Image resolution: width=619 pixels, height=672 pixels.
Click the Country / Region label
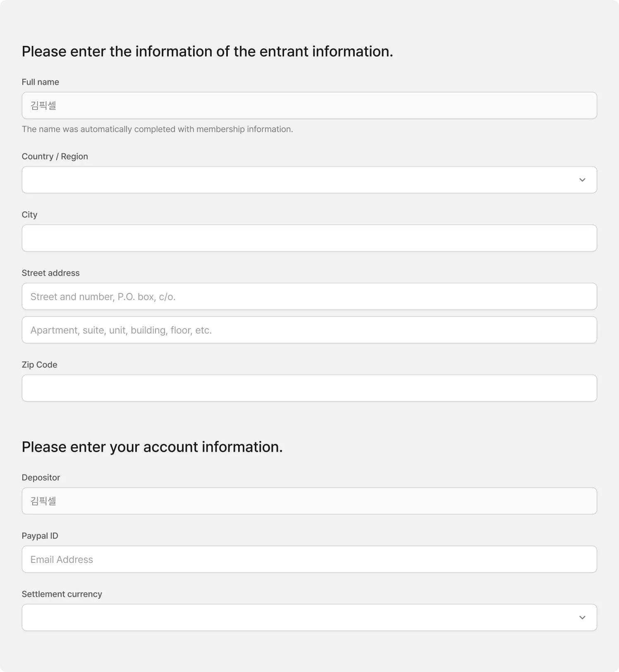(55, 156)
